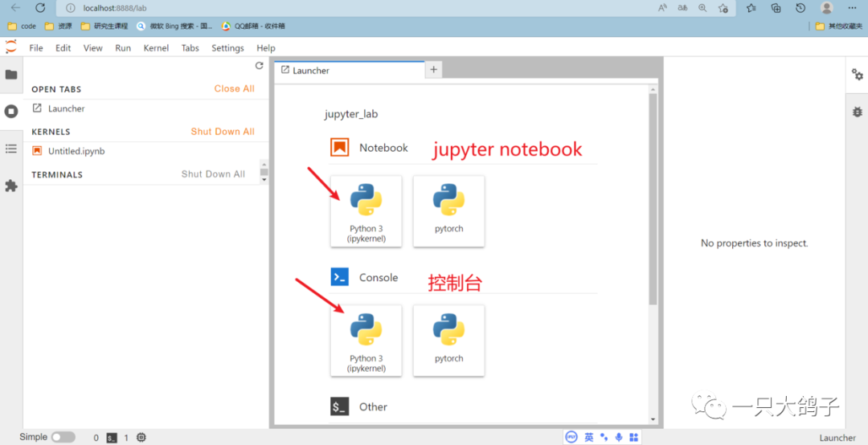This screenshot has height=445, width=868.
Task: Go back in the browser
Action: coord(15,8)
